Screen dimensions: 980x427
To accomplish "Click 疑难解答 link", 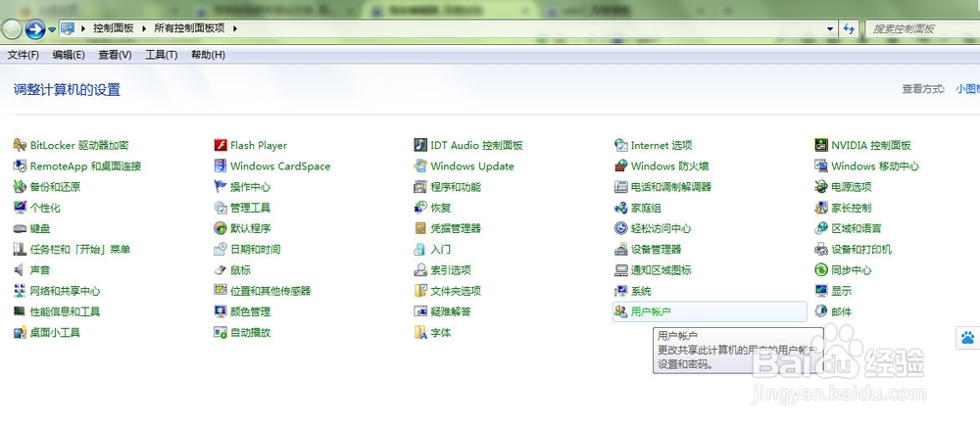I will pyautogui.click(x=451, y=311).
